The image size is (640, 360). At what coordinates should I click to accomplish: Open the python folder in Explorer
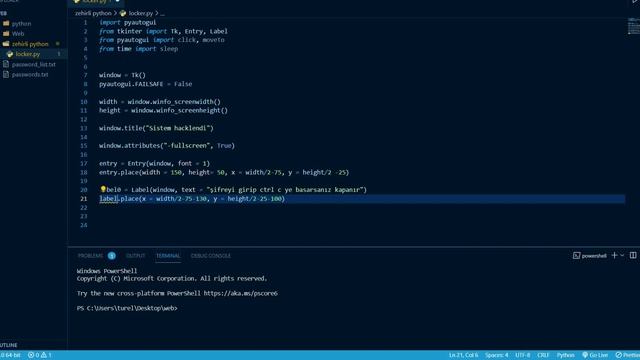pos(21,24)
